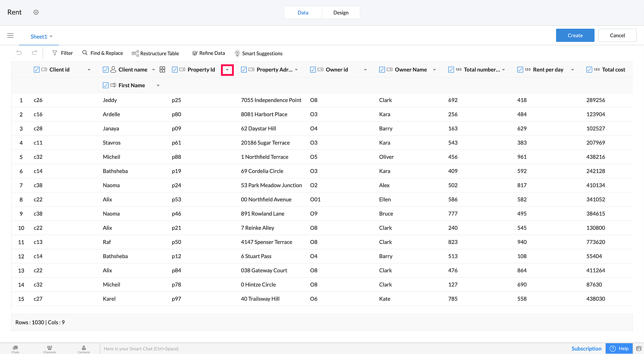
Task: Open the Subscription link
Action: click(586, 349)
